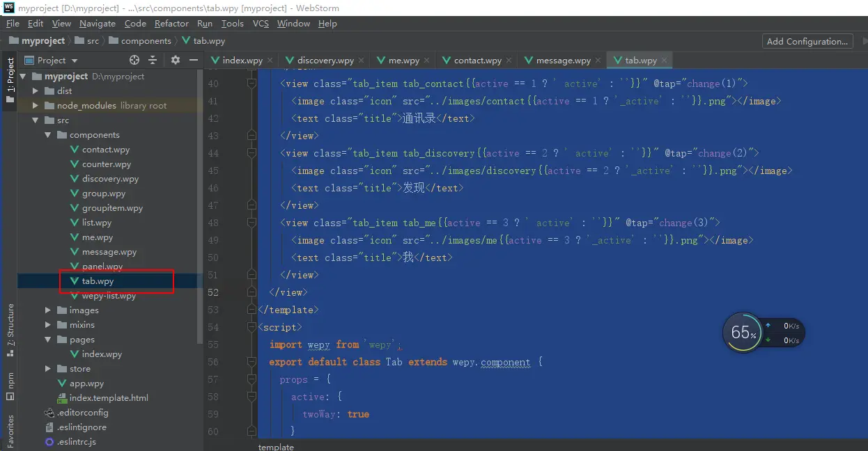Click the index.template.html file icon
This screenshot has height=451, width=868.
[62, 398]
